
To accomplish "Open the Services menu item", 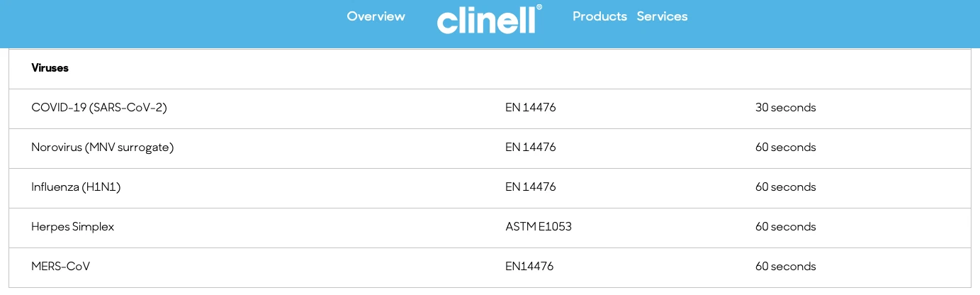I will point(662,16).
